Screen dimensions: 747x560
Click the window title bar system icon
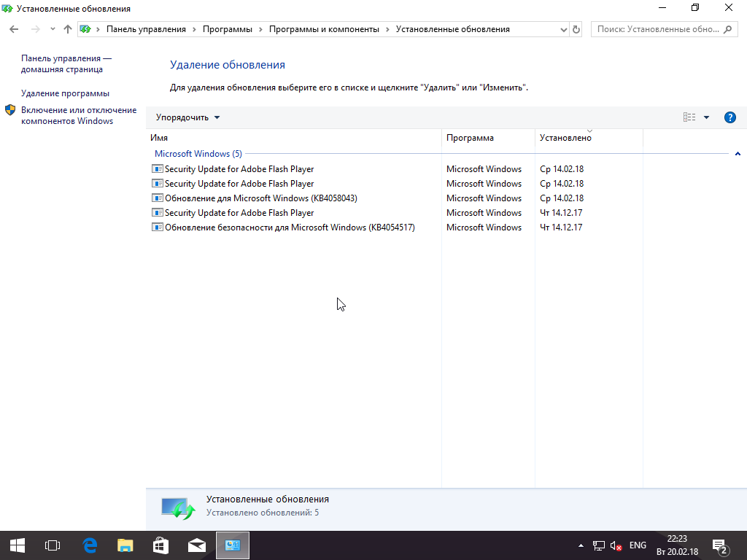(7, 8)
